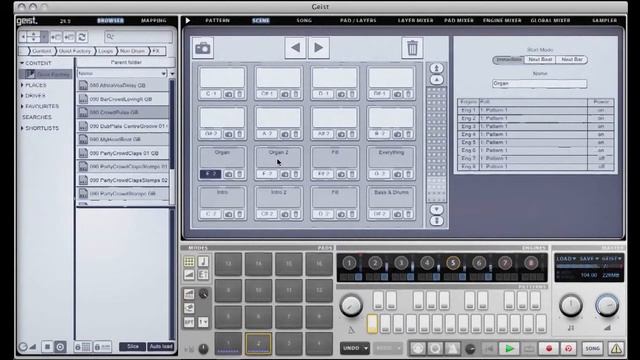Toggle power for Eng 7 row
Viewport: 640px width, 360px height.
coord(601,158)
